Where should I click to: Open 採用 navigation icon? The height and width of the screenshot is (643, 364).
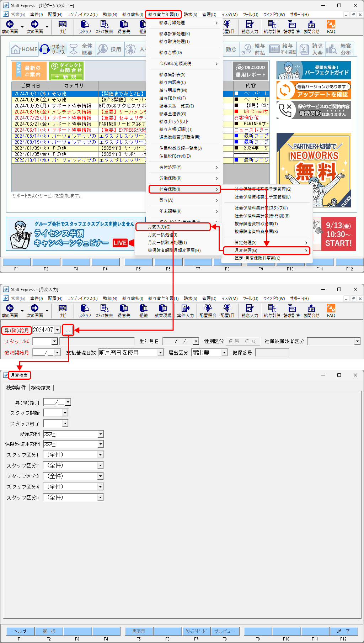[x=110, y=49]
